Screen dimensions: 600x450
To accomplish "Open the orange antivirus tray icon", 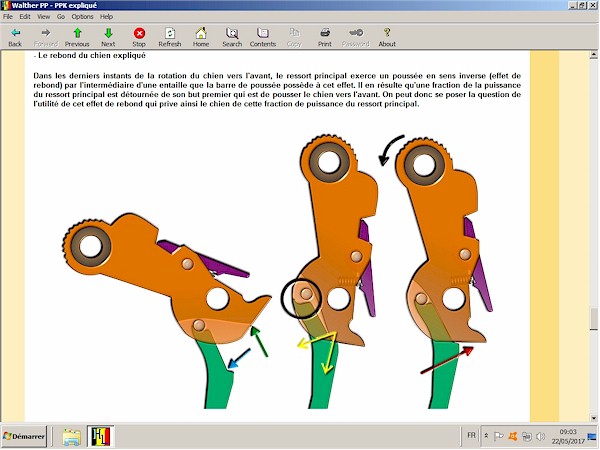I will [x=513, y=436].
